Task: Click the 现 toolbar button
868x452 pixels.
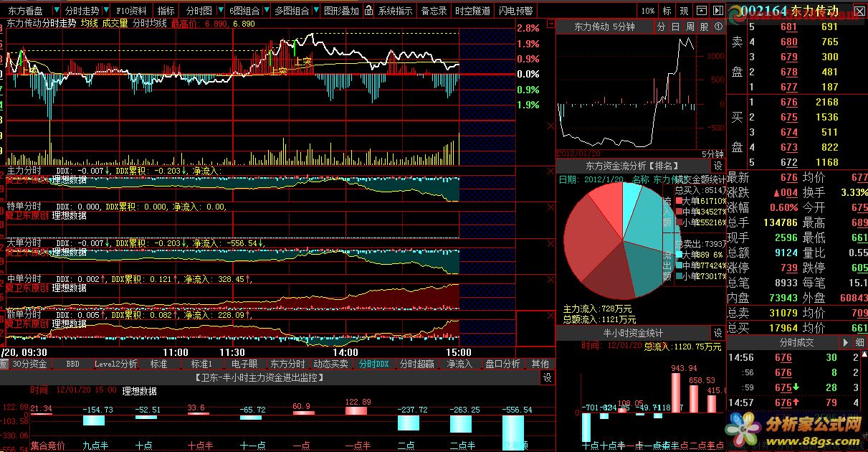Action: pyautogui.click(x=685, y=11)
